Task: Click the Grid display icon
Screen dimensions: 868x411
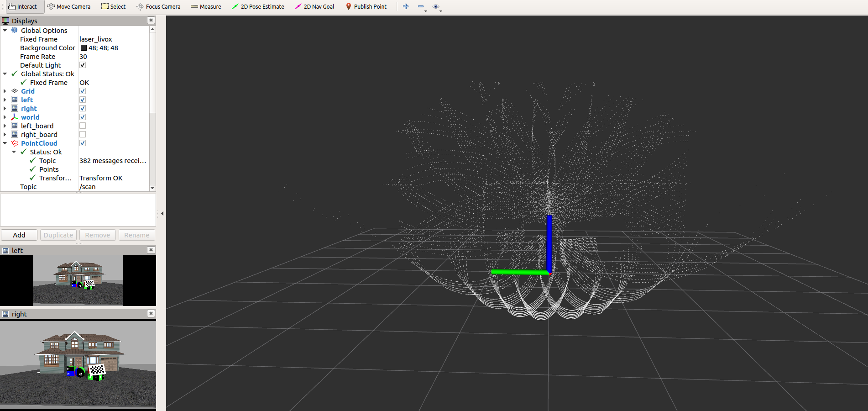Action: tap(15, 91)
